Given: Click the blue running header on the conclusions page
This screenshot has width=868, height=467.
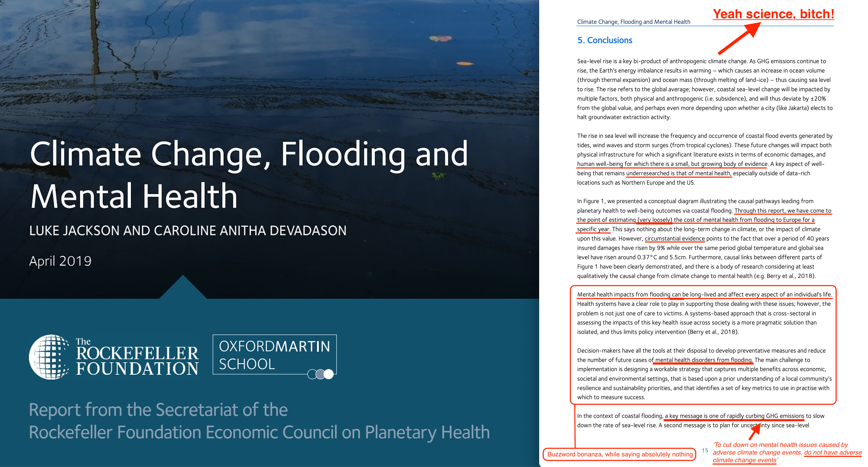Looking at the screenshot, I should pos(633,22).
